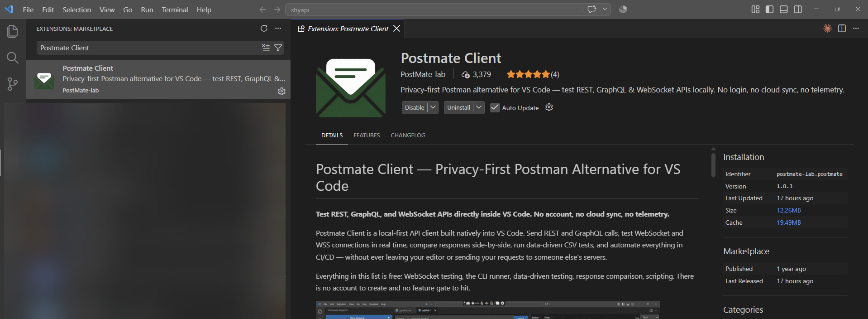Refresh the extensions marketplace list
868x319 pixels.
(264, 29)
